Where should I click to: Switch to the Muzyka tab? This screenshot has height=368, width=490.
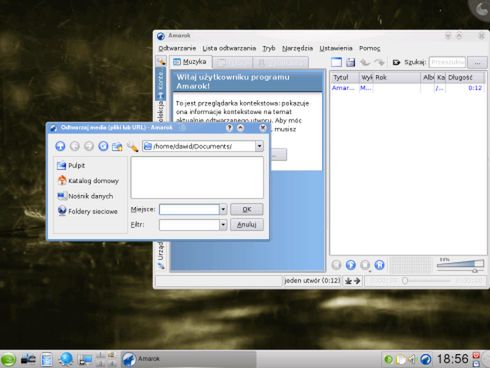[190, 62]
